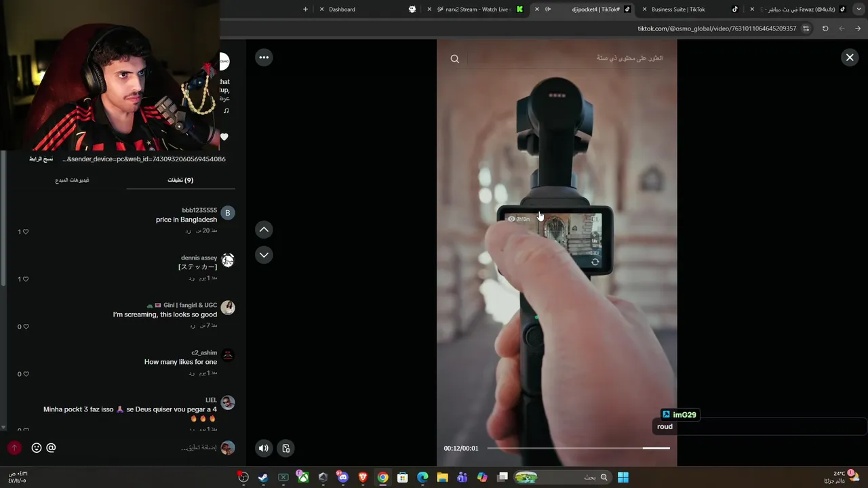Open the weather widget showing 24°C

pyautogui.click(x=841, y=476)
